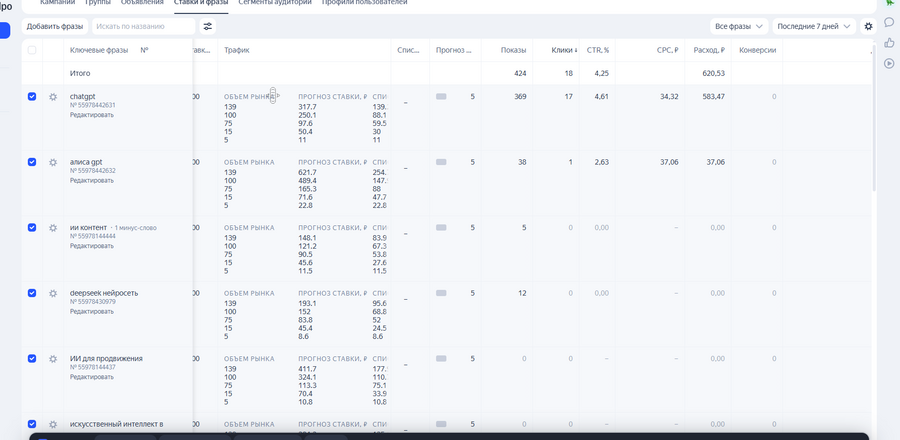The image size is (900, 440).
Task: Click chatgpt spend value 583,47
Action: tap(713, 97)
